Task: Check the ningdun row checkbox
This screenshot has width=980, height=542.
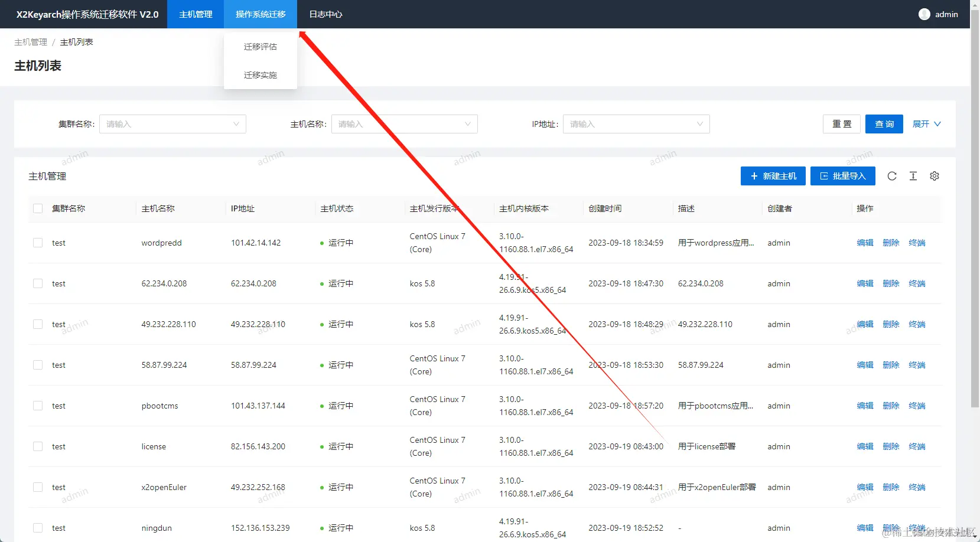Action: pos(38,528)
